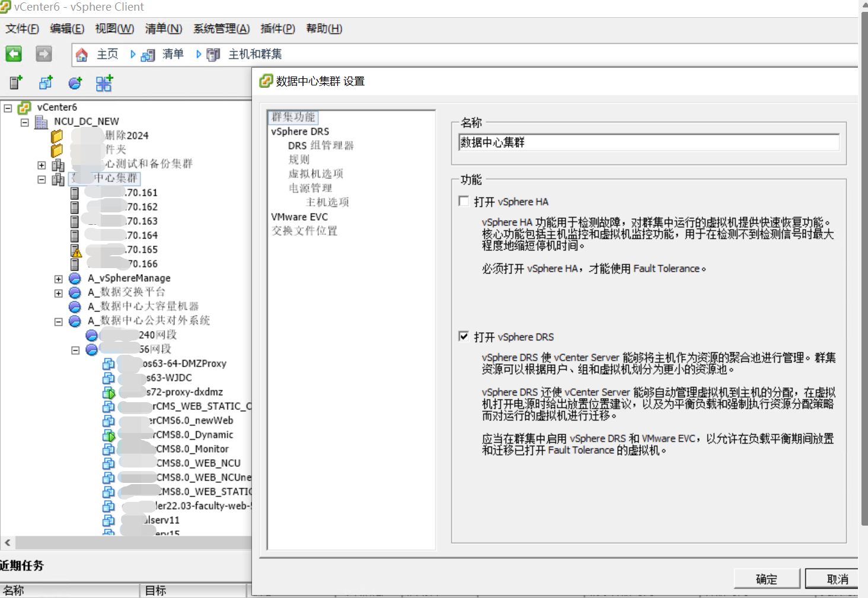Click the forward navigation arrow
Viewport: 868px width, 598px height.
coord(43,54)
